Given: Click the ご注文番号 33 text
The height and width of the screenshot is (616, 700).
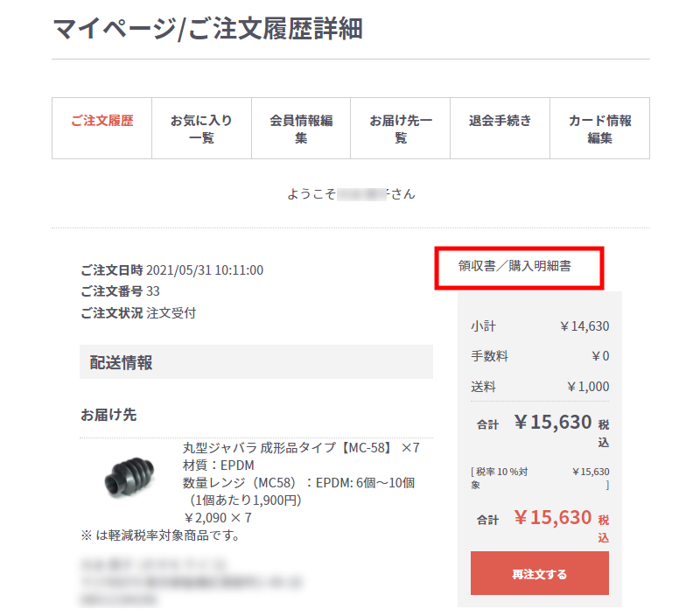Looking at the screenshot, I should point(120,291).
